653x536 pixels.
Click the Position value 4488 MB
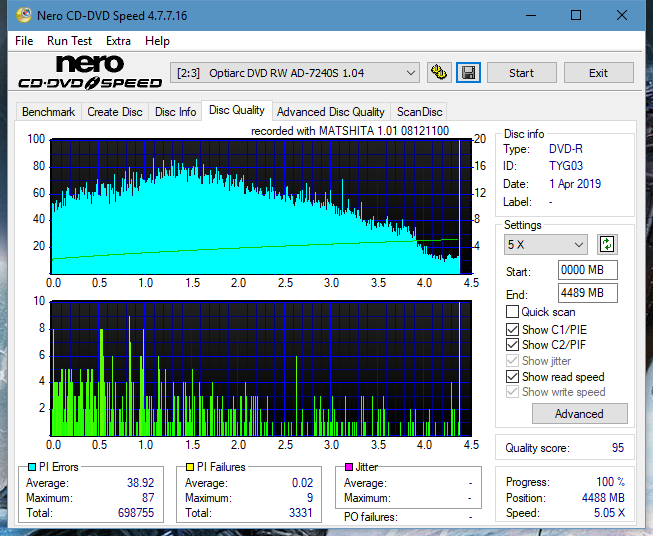(603, 498)
